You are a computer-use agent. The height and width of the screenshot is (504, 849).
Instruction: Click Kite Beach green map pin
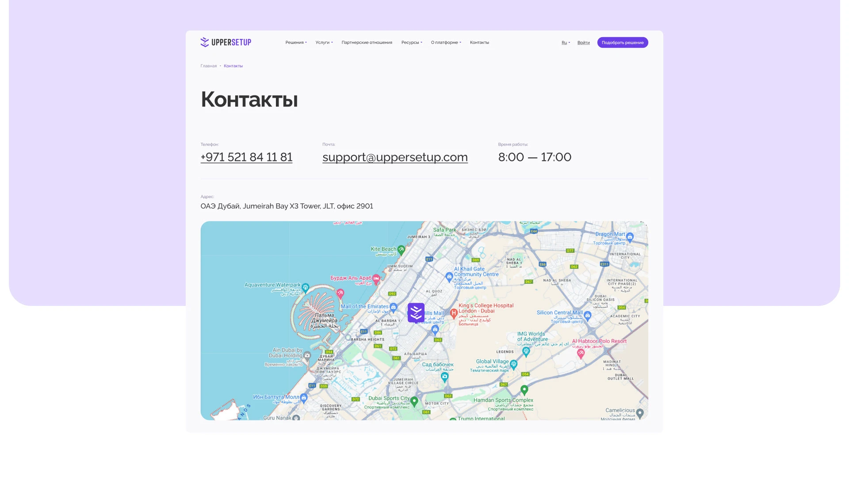401,250
